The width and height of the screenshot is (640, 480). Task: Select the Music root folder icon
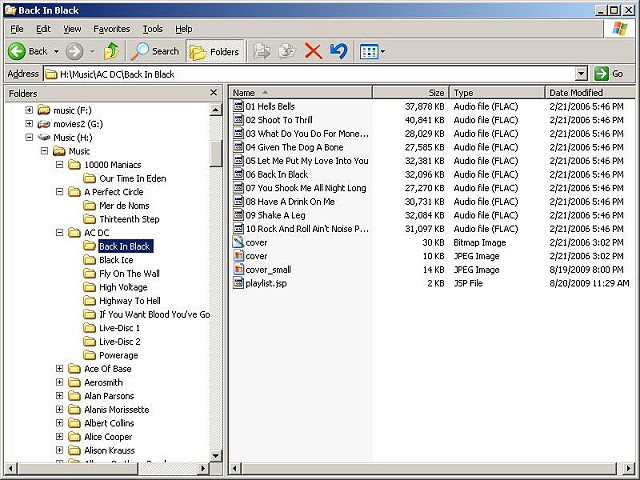(59, 151)
